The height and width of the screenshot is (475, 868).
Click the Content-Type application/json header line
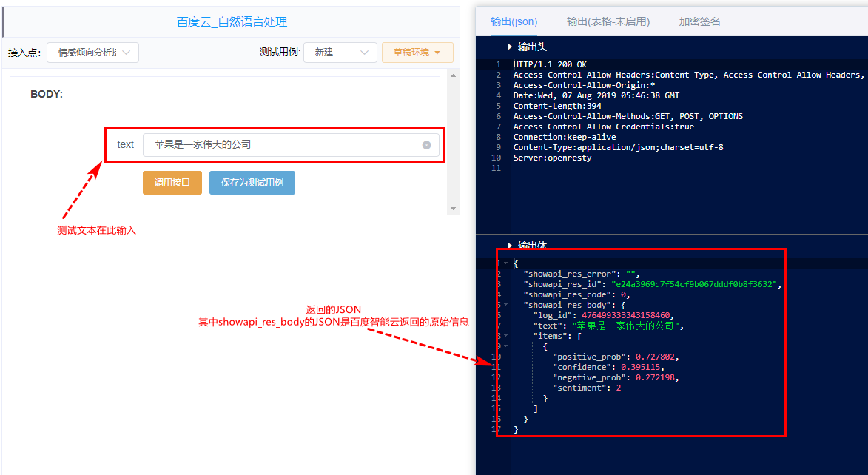pyautogui.click(x=619, y=147)
